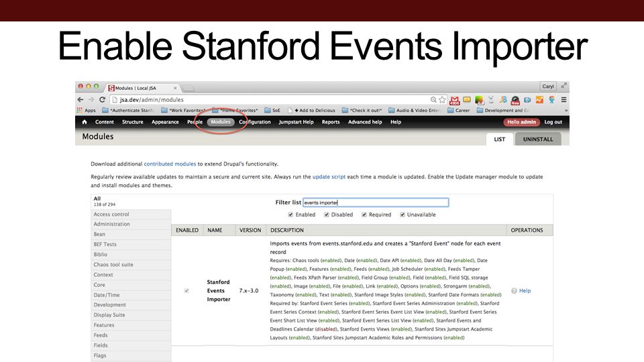This screenshot has width=644, height=362.
Task: Reload the page with the refresh icon
Action: [x=102, y=100]
